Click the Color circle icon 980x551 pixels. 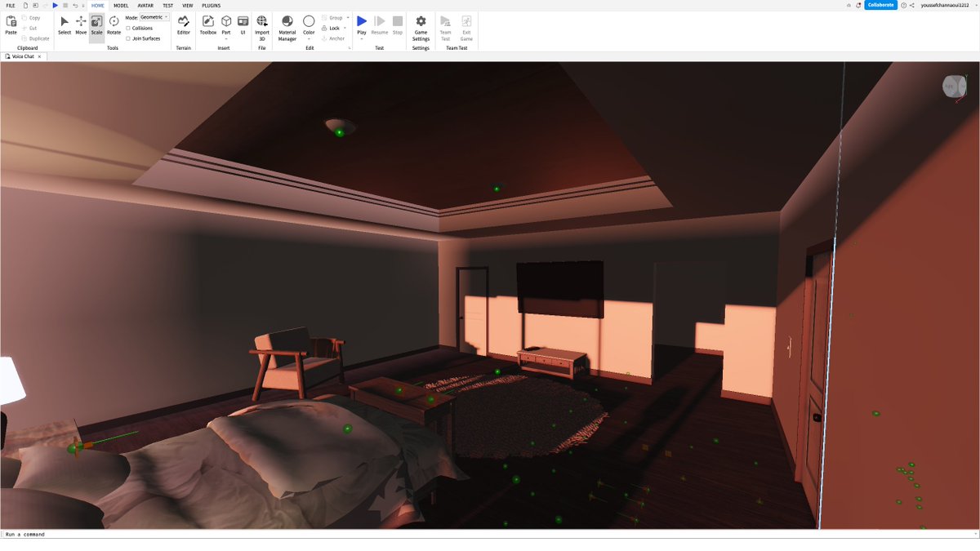pyautogui.click(x=309, y=21)
